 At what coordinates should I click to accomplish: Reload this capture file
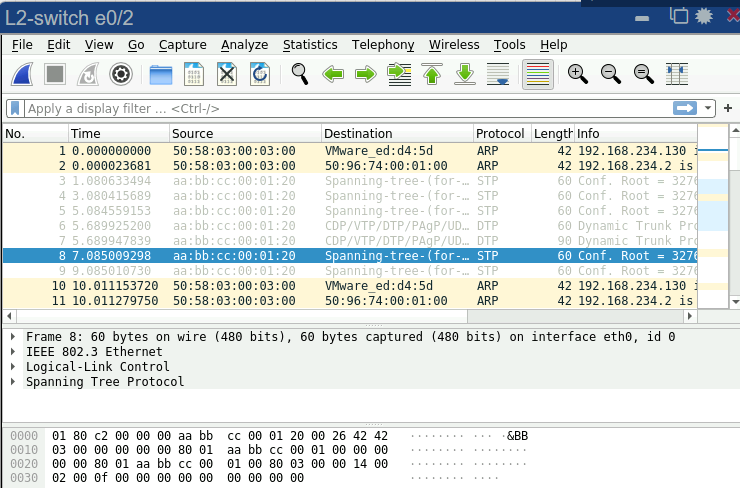pos(260,74)
